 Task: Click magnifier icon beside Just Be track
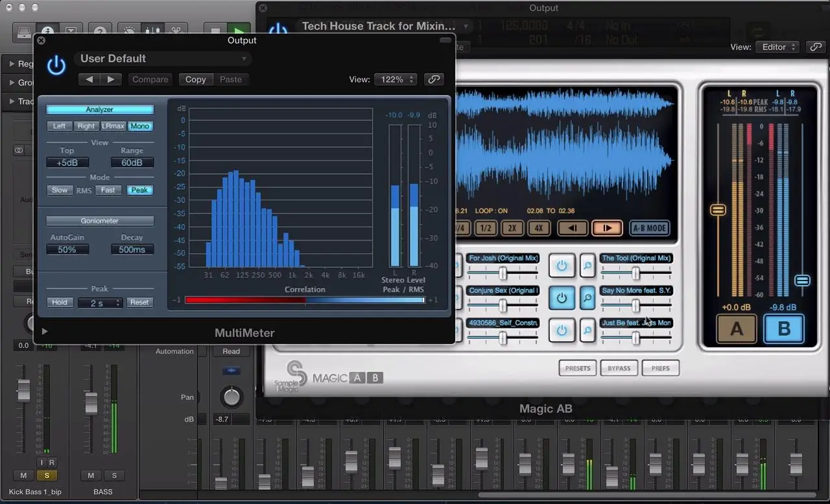[x=587, y=330]
